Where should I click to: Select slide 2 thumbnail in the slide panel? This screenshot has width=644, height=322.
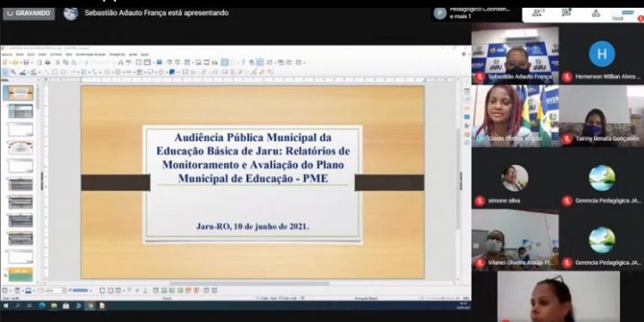click(x=21, y=111)
